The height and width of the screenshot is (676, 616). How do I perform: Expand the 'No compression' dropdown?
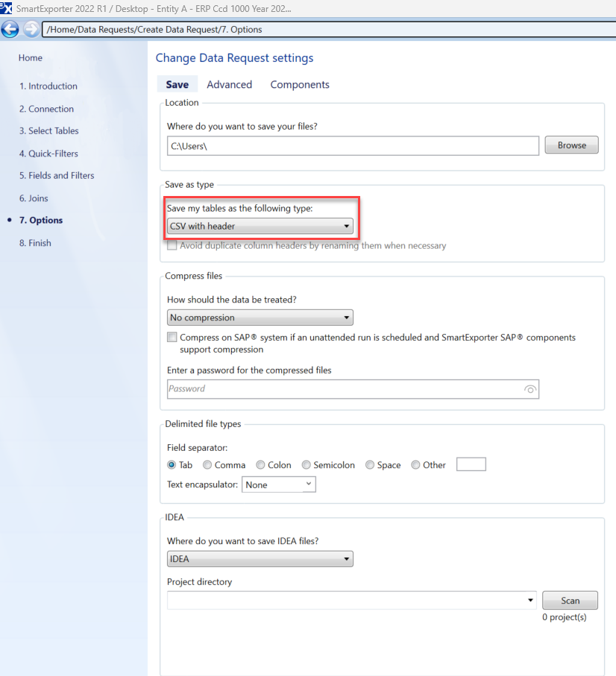(260, 318)
